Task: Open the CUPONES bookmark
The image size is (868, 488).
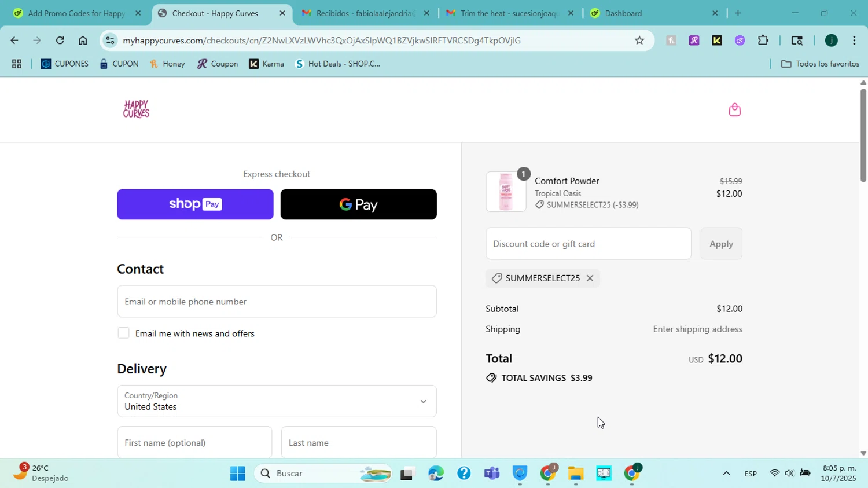Action: point(65,64)
